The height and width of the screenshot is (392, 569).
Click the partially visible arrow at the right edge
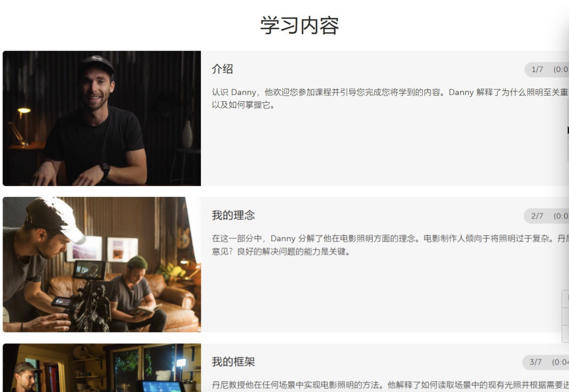pos(568,130)
